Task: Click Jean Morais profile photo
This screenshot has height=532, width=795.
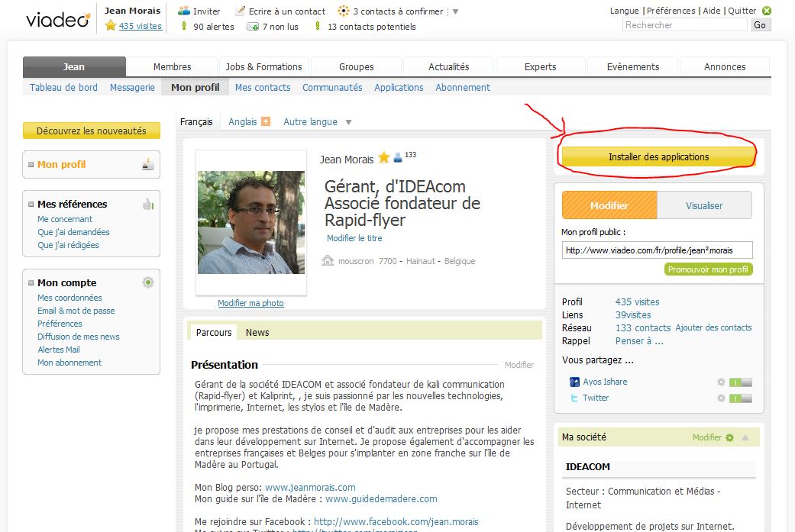Action: click(251, 222)
